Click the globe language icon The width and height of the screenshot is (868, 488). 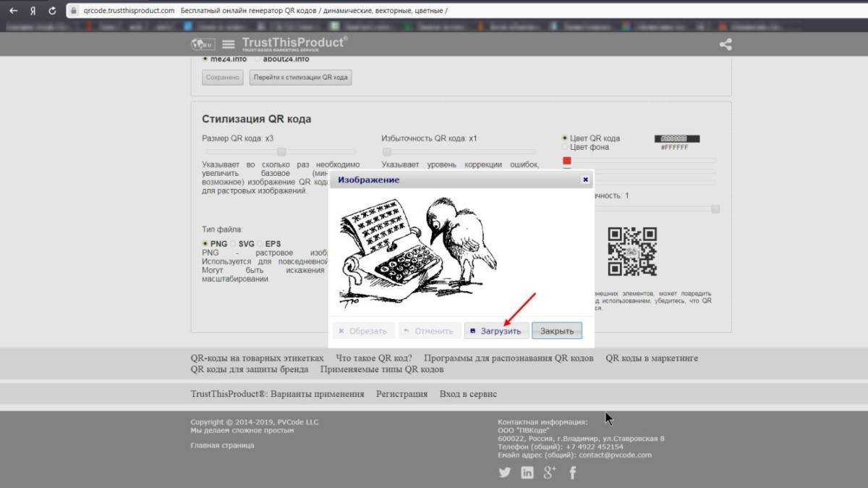tap(203, 44)
